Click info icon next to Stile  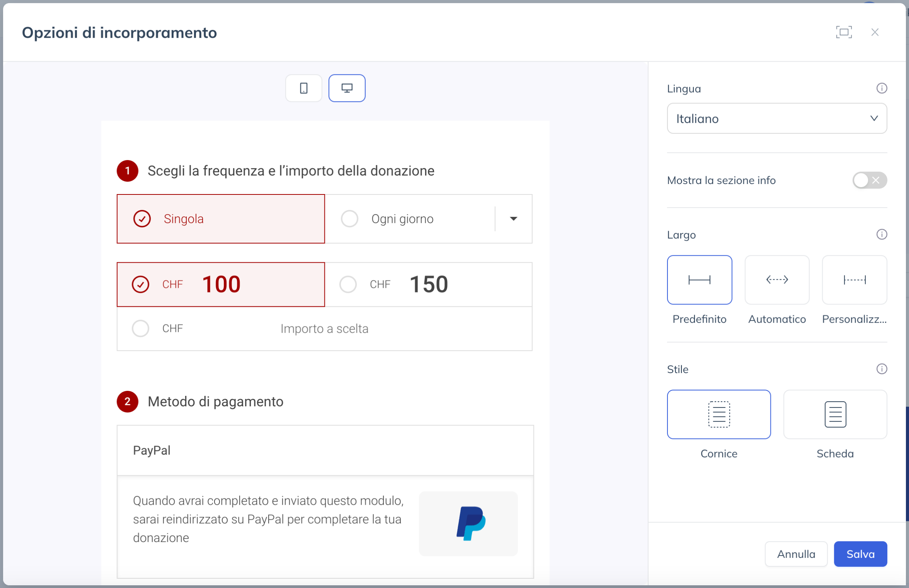882,369
